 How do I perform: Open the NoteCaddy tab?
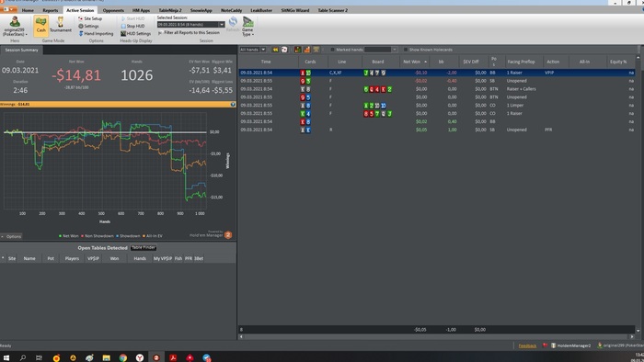[x=231, y=10]
